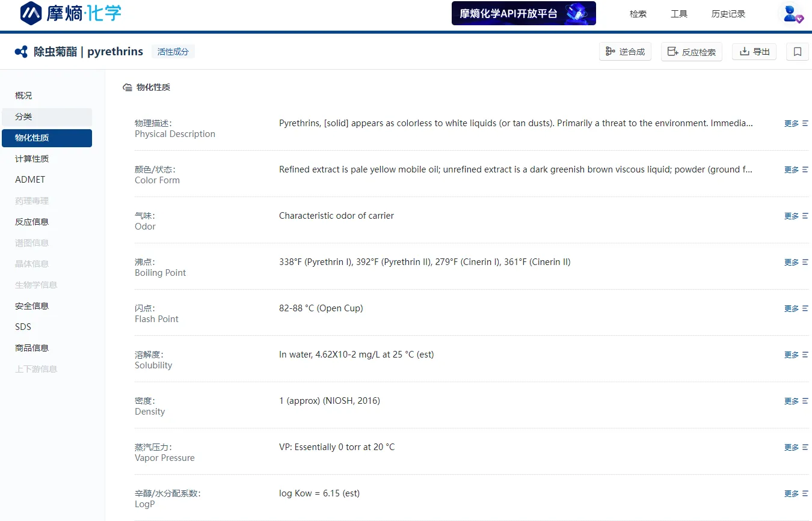
Task: Click the 摩熵化学 logo
Action: pyautogui.click(x=70, y=13)
